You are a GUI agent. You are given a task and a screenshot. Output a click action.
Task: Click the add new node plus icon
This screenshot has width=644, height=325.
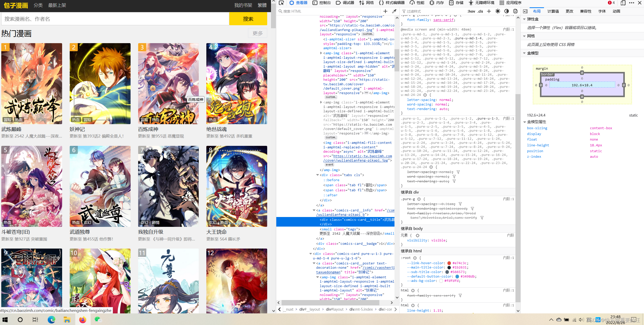coord(385,11)
